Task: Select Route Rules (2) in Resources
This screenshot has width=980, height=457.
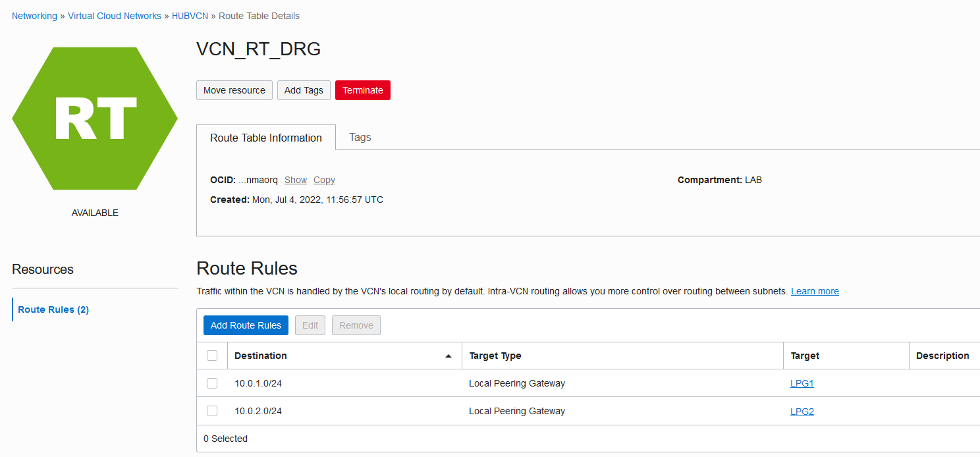Action: point(53,309)
